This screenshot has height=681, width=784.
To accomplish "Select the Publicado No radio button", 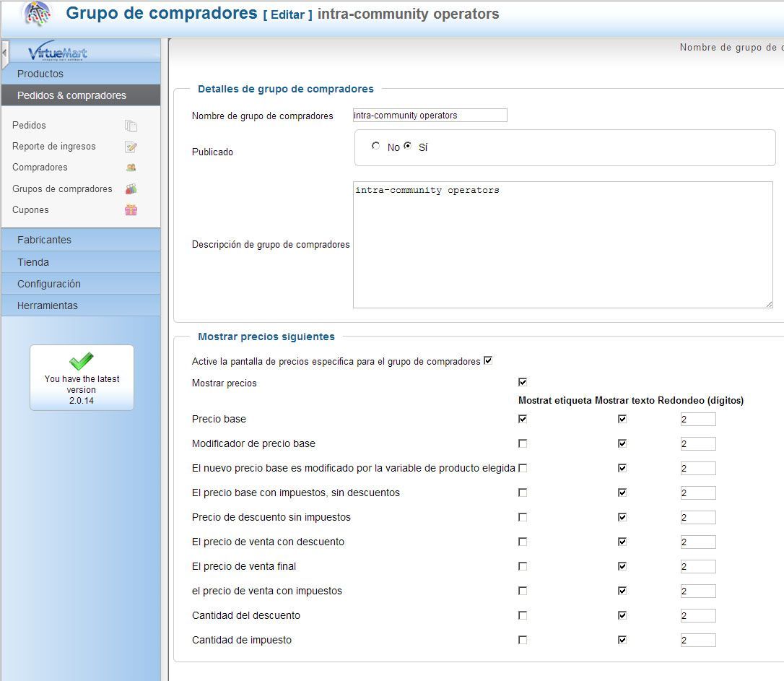I will pyautogui.click(x=375, y=146).
